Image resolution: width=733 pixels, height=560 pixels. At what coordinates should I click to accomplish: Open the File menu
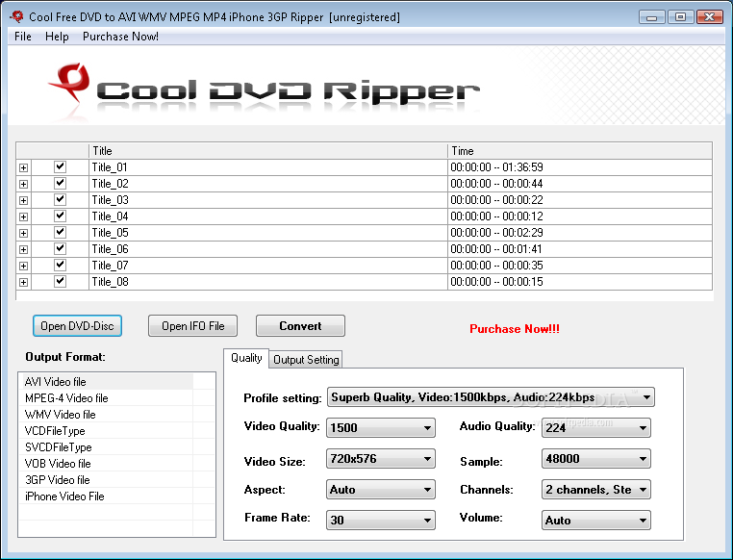coord(23,37)
